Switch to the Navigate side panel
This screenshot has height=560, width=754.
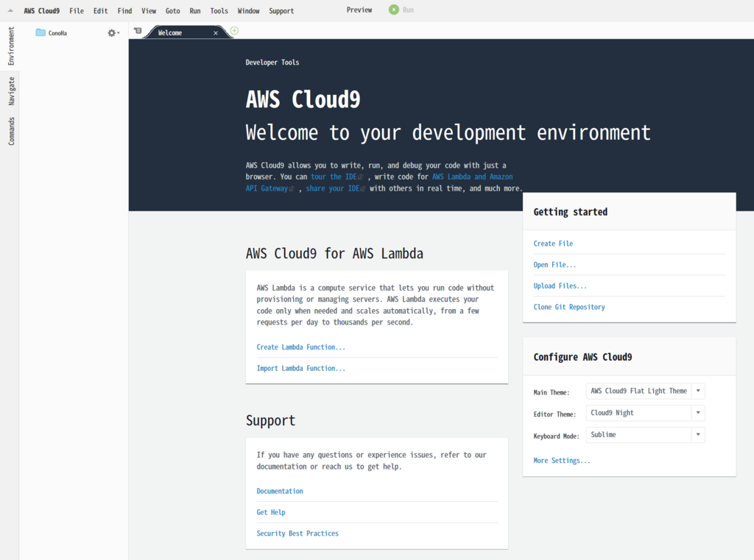point(11,91)
